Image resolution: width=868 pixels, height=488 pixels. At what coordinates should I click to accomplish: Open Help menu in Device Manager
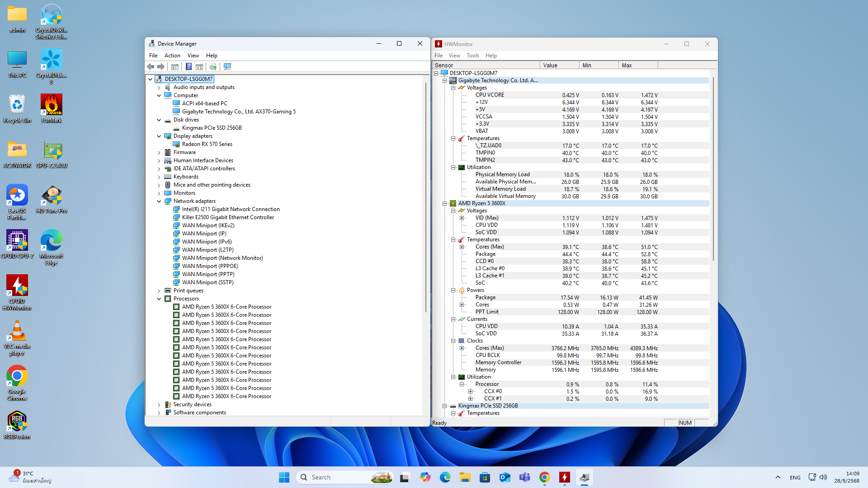pyautogui.click(x=212, y=56)
